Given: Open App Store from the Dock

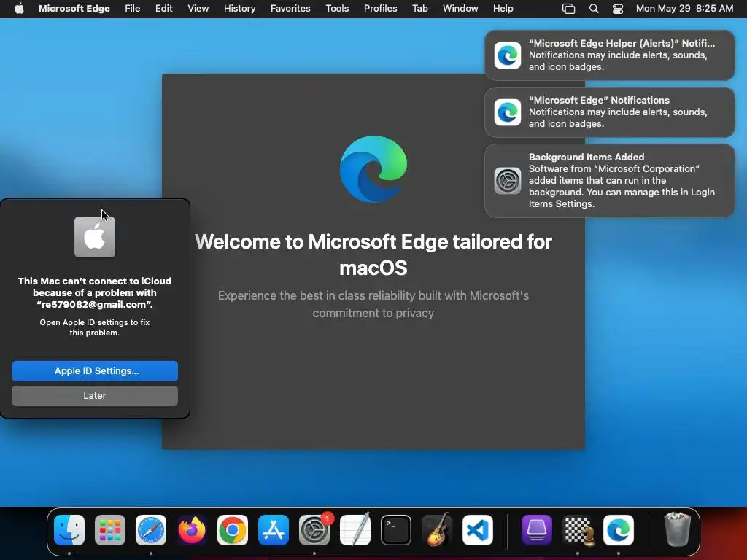Looking at the screenshot, I should click(x=274, y=531).
